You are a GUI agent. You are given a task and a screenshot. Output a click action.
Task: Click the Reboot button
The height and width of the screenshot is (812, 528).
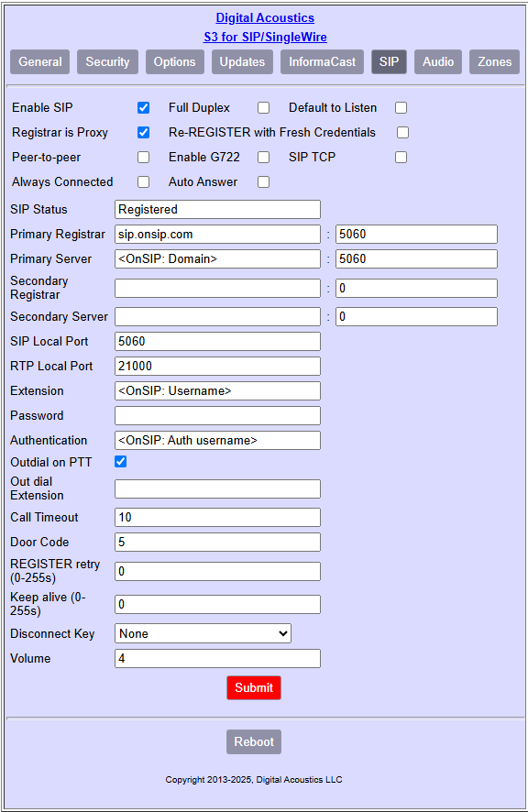pyautogui.click(x=254, y=742)
